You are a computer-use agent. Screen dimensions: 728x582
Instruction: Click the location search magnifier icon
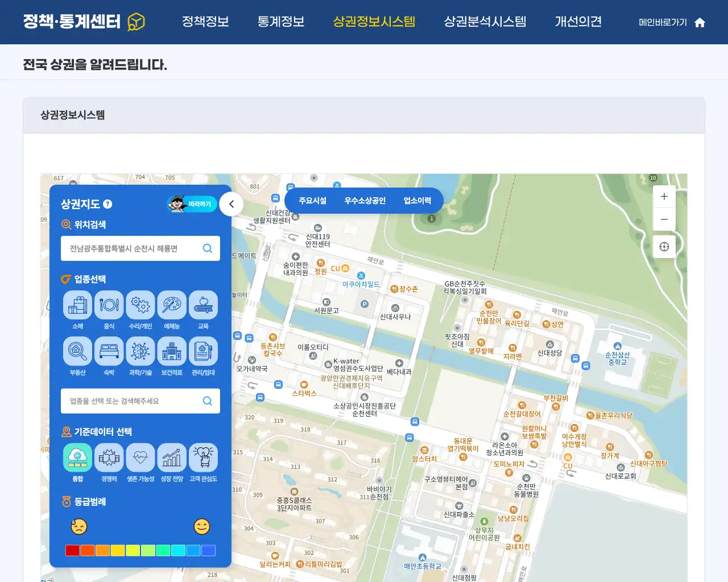208,248
